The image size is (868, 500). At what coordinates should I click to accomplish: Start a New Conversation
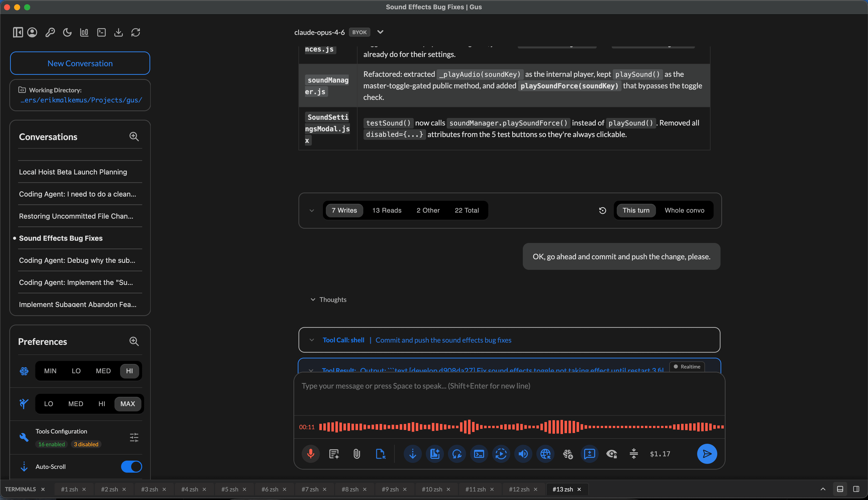click(80, 63)
